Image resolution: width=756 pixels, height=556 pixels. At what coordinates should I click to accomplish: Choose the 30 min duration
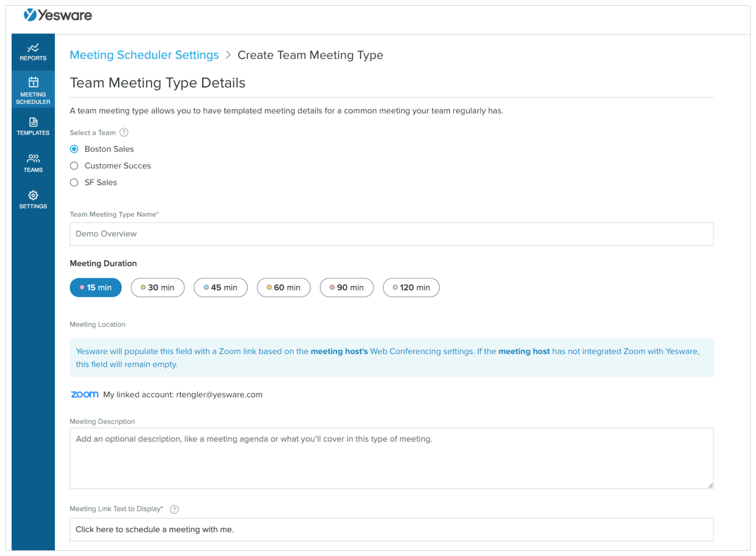click(x=157, y=288)
